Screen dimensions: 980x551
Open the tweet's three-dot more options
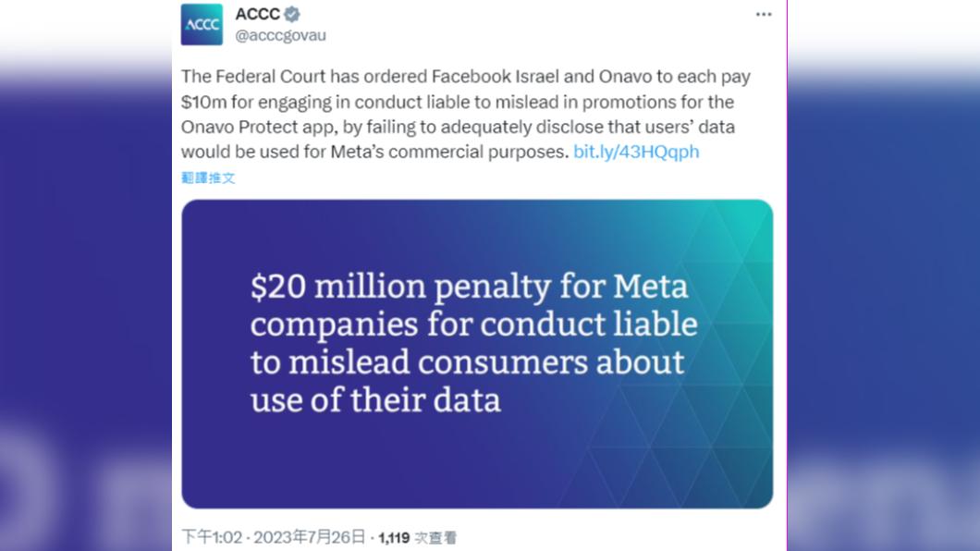pyautogui.click(x=763, y=15)
